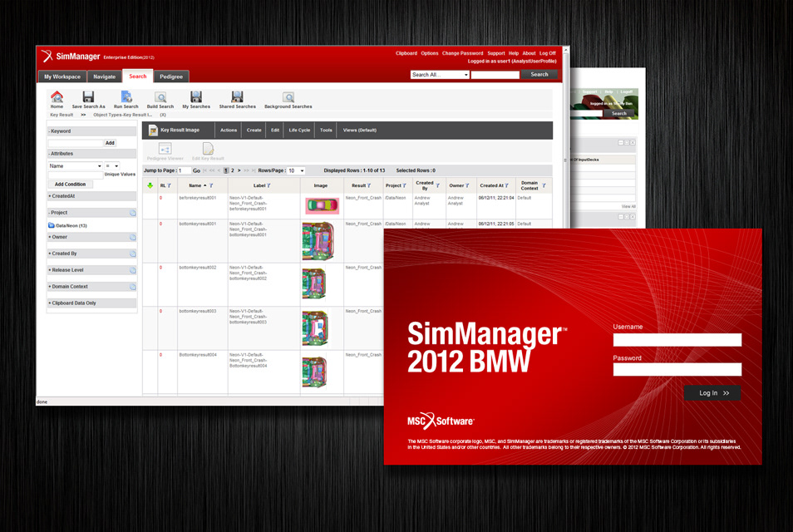Click the Result column filter icon
The height and width of the screenshot is (532, 793).
(369, 185)
